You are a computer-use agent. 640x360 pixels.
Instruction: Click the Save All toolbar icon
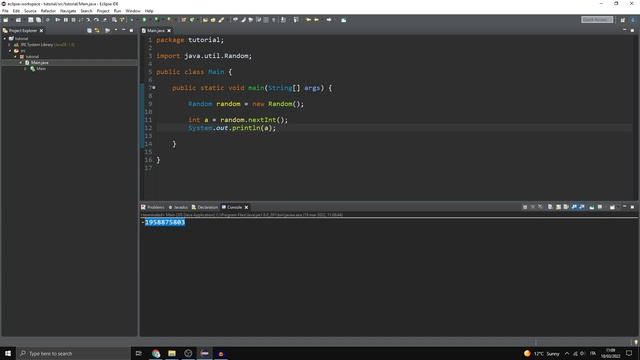tap(38, 20)
